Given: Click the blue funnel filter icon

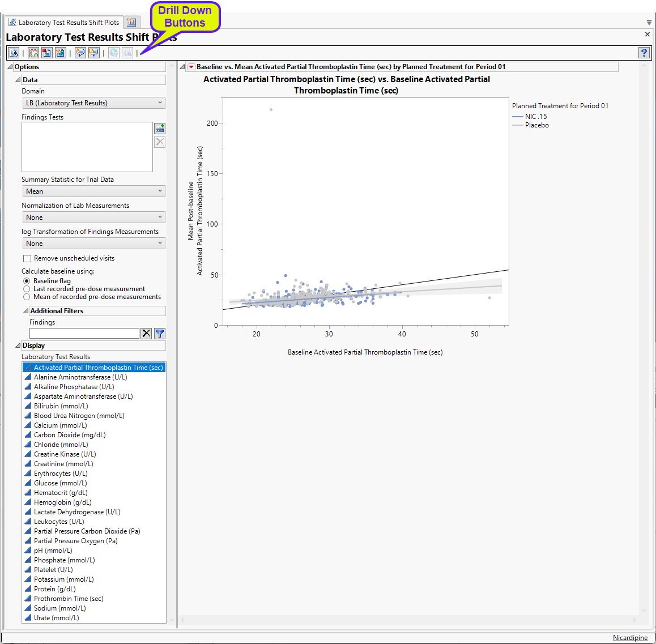Looking at the screenshot, I should [x=160, y=334].
